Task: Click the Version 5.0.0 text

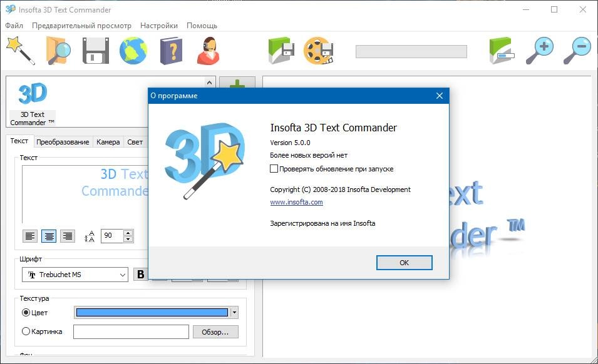Action: click(290, 143)
